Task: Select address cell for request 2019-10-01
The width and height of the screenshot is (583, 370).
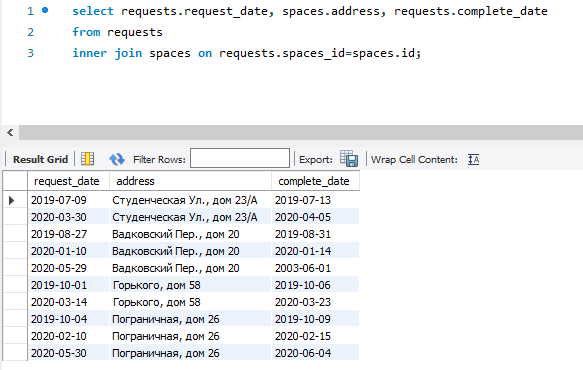Action: pos(190,285)
